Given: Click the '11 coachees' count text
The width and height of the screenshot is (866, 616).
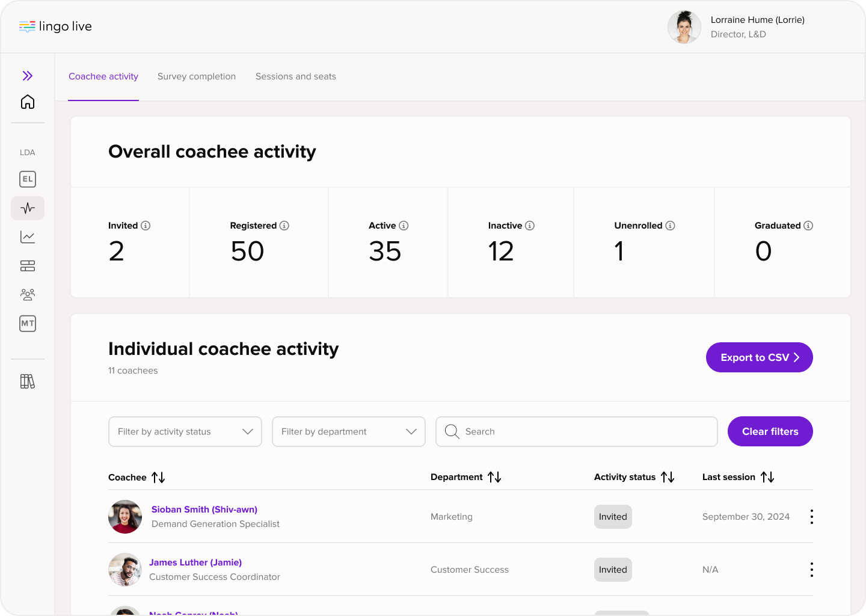Looking at the screenshot, I should coord(133,371).
